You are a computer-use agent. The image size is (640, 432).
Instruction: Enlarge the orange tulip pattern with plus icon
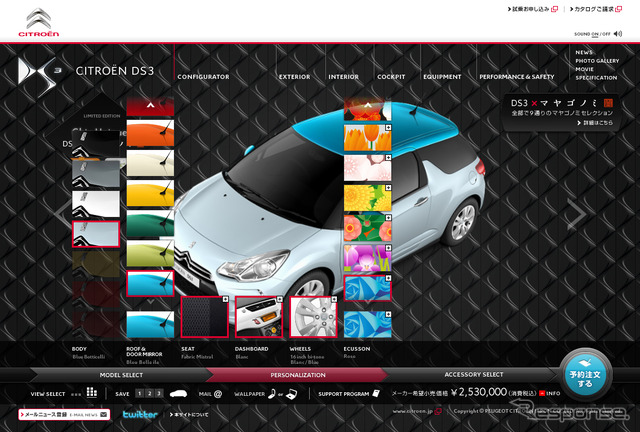pos(388,128)
